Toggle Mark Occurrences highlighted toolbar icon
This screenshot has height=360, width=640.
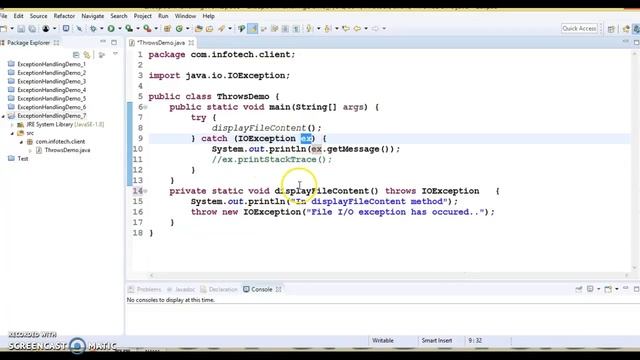point(253,29)
